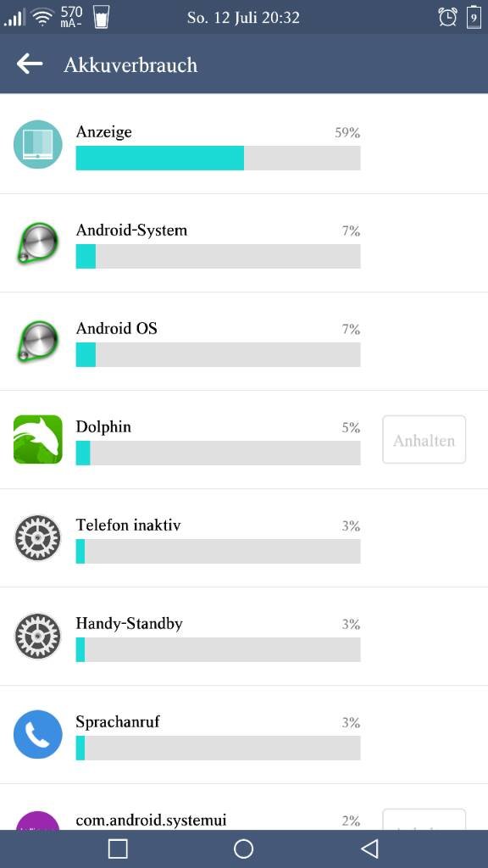Open the Anzeige display icon
This screenshot has width=488, height=868.
coord(37,144)
